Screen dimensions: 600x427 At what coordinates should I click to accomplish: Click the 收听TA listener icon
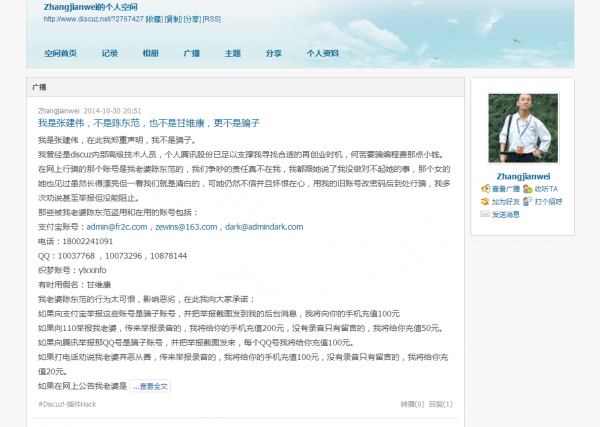[528, 189]
